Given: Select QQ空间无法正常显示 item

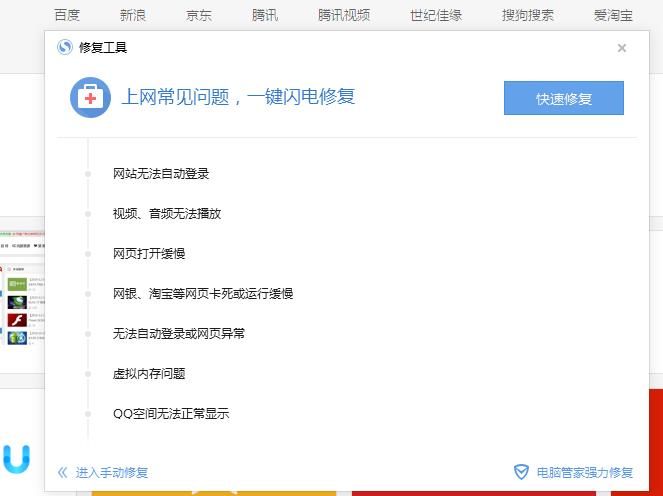Looking at the screenshot, I should point(171,414).
